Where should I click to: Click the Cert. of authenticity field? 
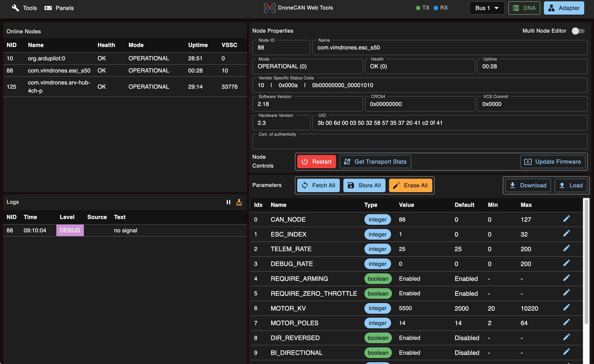pyautogui.click(x=420, y=142)
